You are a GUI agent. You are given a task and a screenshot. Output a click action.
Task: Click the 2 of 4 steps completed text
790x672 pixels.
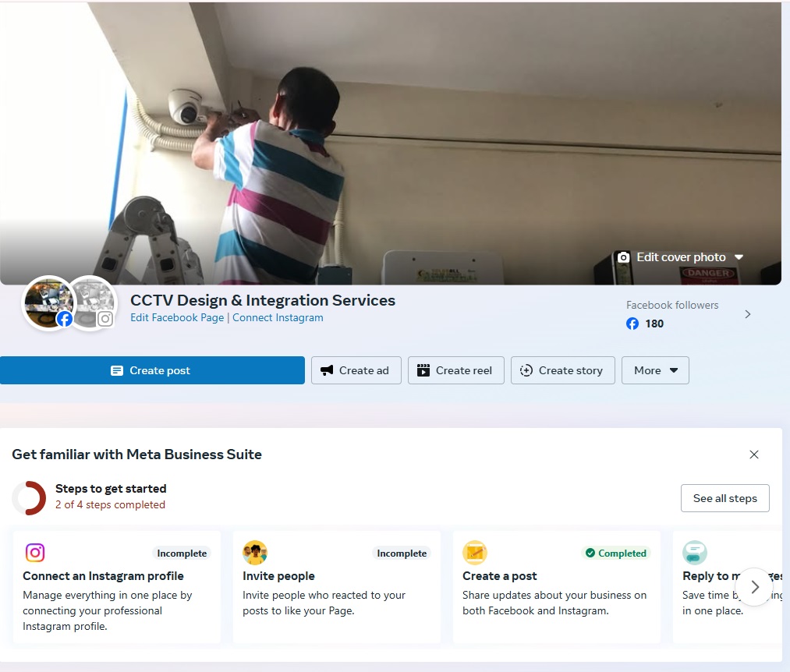(110, 504)
